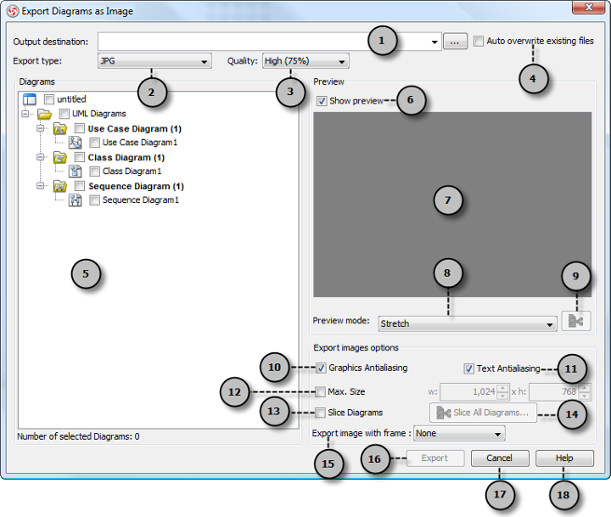Click the height field showing 768
Viewport: 611px width, 517px height.
[x=553, y=392]
